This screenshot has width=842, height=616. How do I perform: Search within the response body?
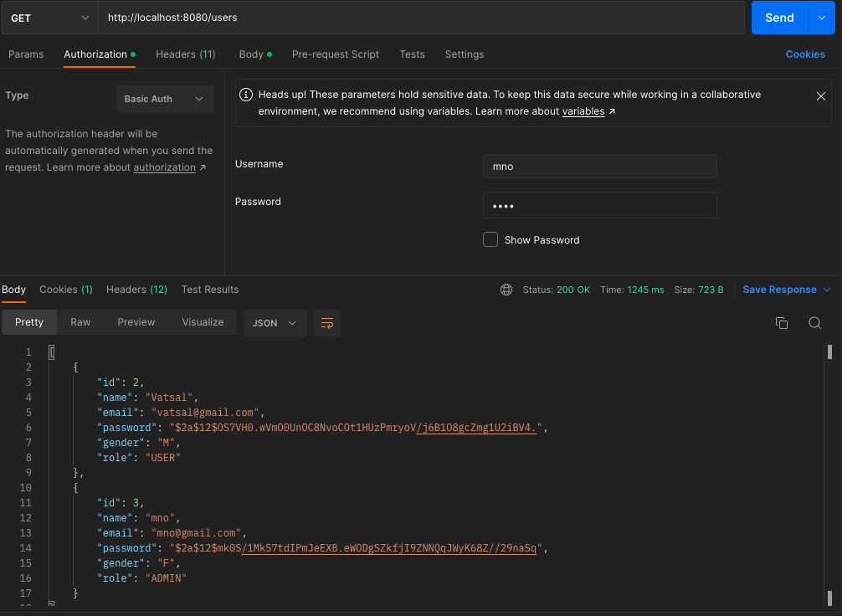[814, 322]
